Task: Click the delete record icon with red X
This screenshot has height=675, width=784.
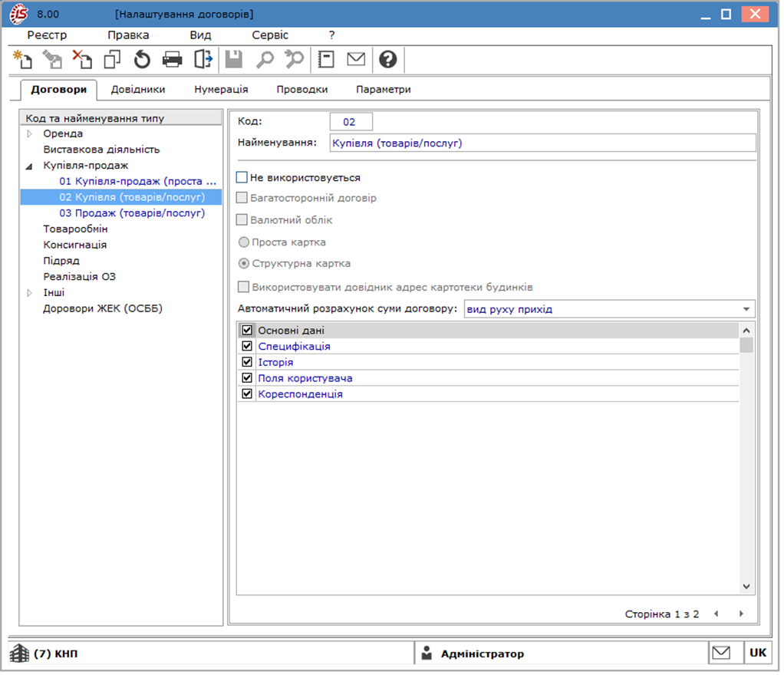Action: click(x=83, y=60)
